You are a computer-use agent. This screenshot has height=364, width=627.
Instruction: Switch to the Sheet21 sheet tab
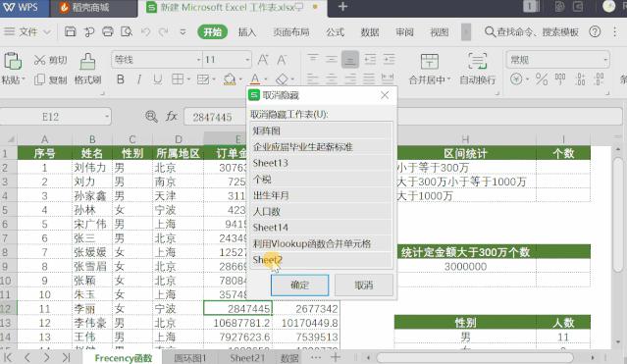click(247, 357)
